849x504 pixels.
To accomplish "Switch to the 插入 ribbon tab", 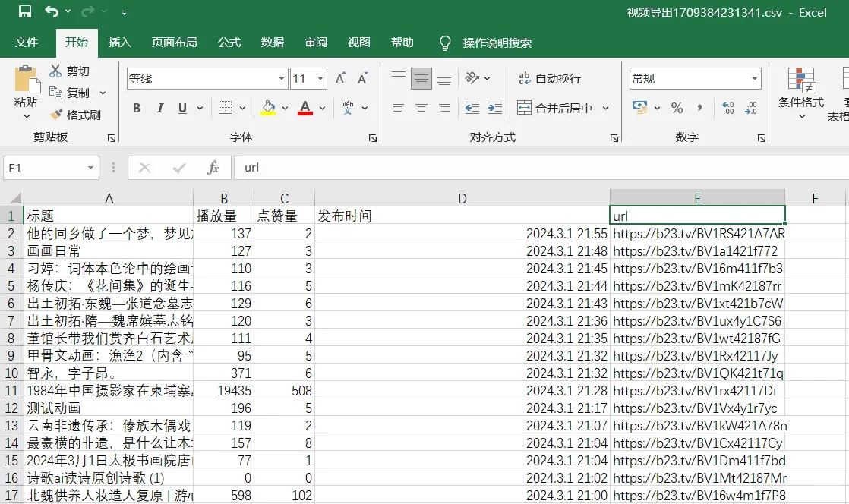I will (x=120, y=43).
